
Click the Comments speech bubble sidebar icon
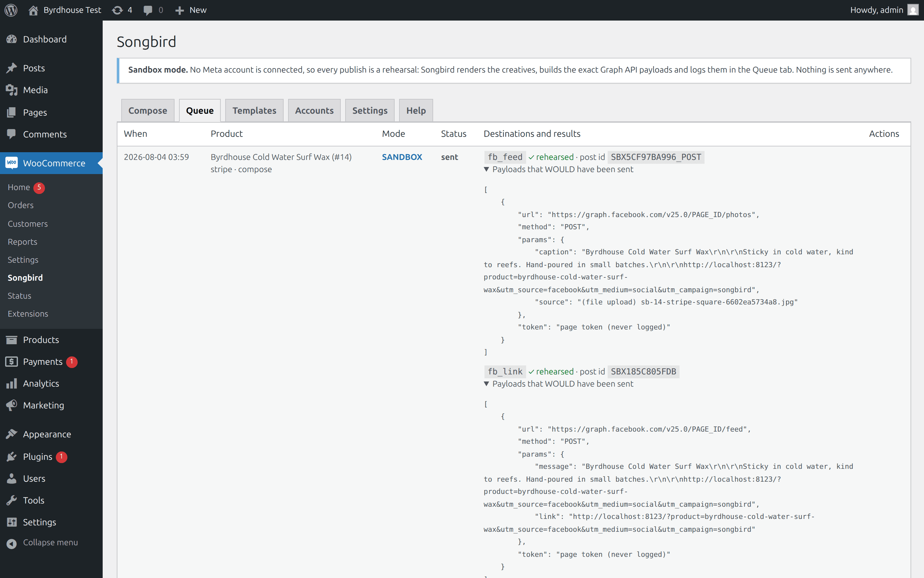coord(12,134)
